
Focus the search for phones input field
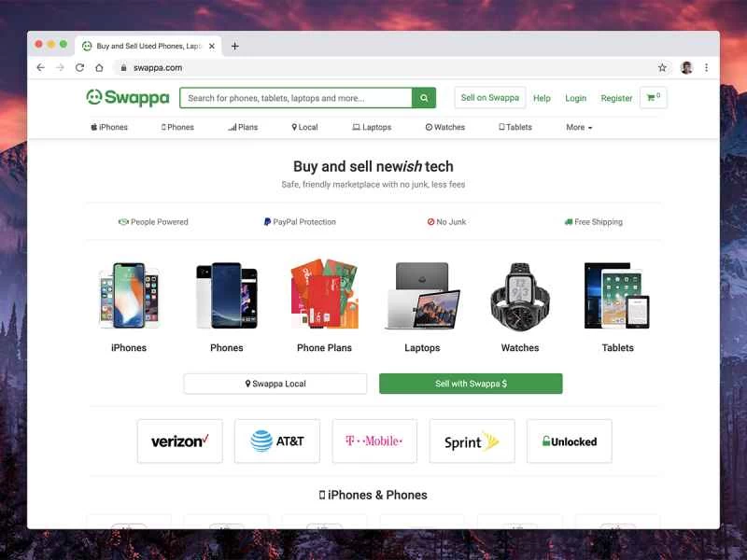(x=296, y=98)
